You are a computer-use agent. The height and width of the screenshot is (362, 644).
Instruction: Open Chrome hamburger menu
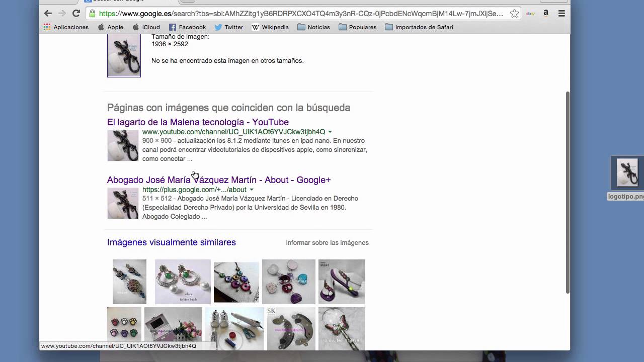[561, 14]
